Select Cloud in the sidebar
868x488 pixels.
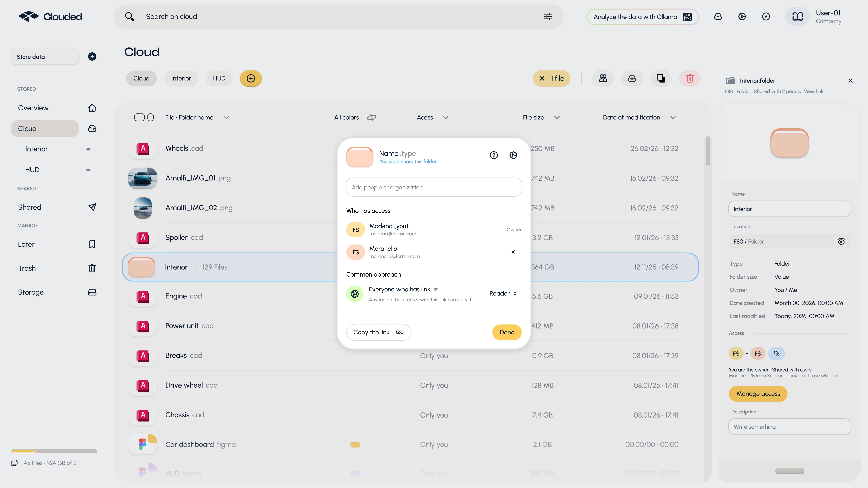point(45,129)
